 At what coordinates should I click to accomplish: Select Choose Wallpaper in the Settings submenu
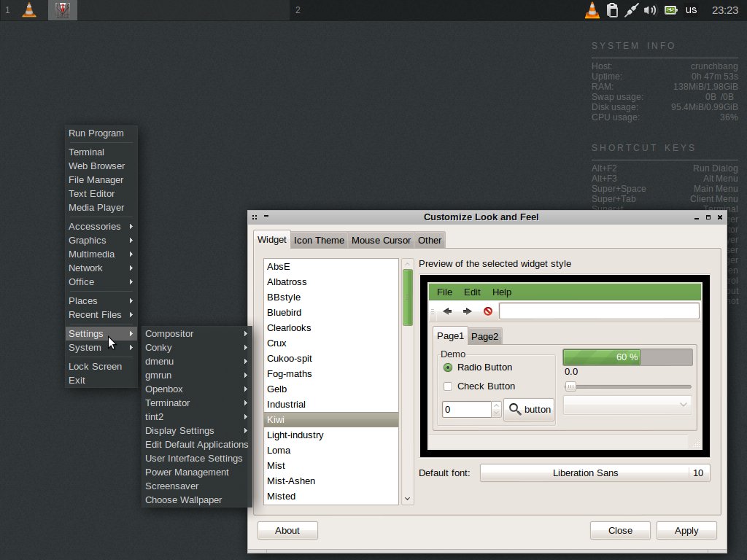[x=197, y=499]
